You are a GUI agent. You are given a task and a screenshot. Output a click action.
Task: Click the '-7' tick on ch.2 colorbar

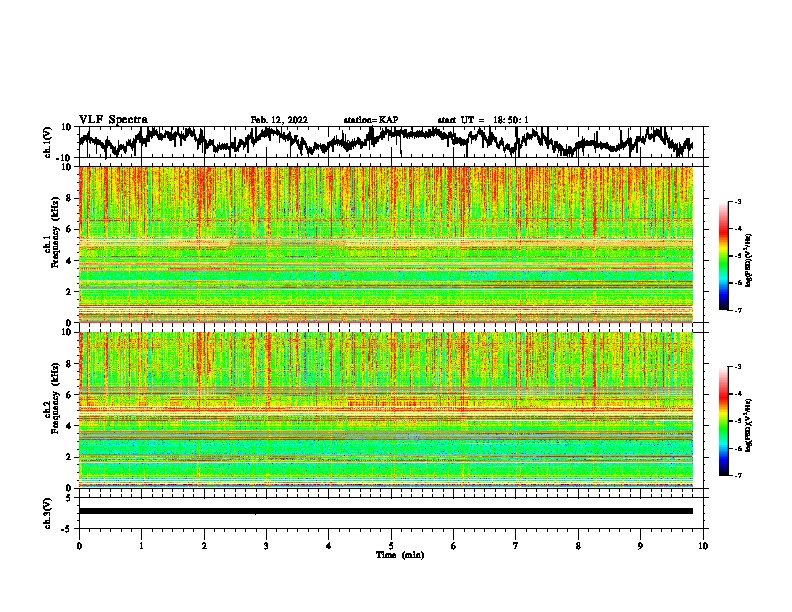pos(737,475)
